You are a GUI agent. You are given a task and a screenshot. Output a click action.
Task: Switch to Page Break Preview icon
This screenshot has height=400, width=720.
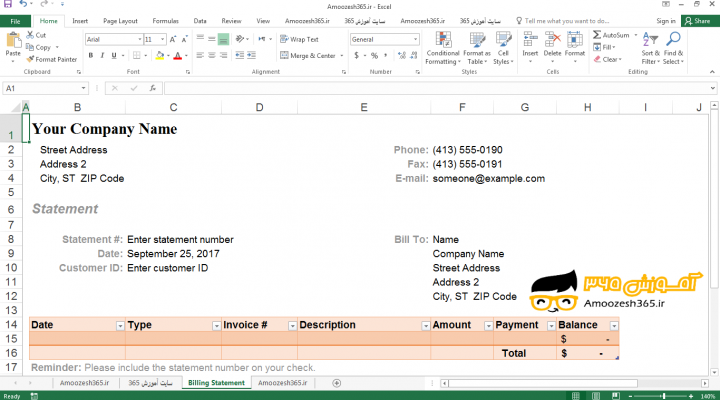click(x=615, y=396)
